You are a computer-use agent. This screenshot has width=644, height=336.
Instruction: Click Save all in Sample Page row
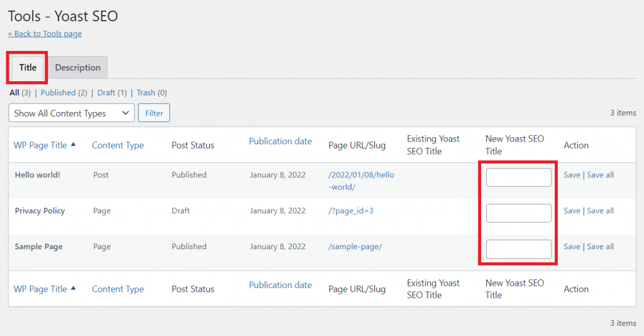[600, 247]
